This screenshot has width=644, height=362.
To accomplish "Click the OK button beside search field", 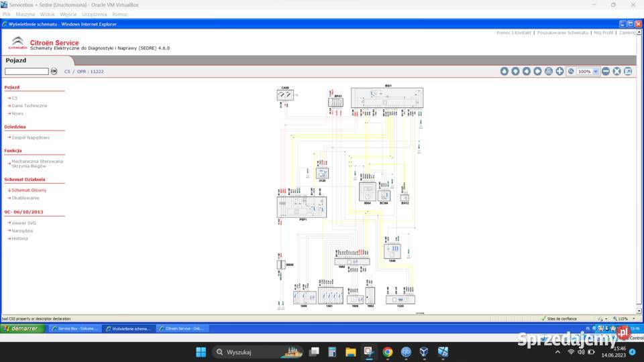I will [x=54, y=71].
